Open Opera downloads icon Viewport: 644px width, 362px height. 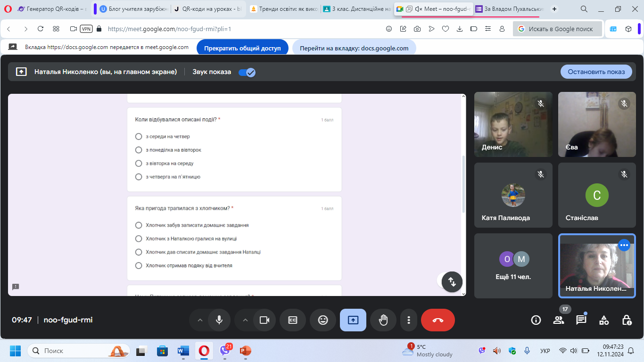(x=460, y=29)
